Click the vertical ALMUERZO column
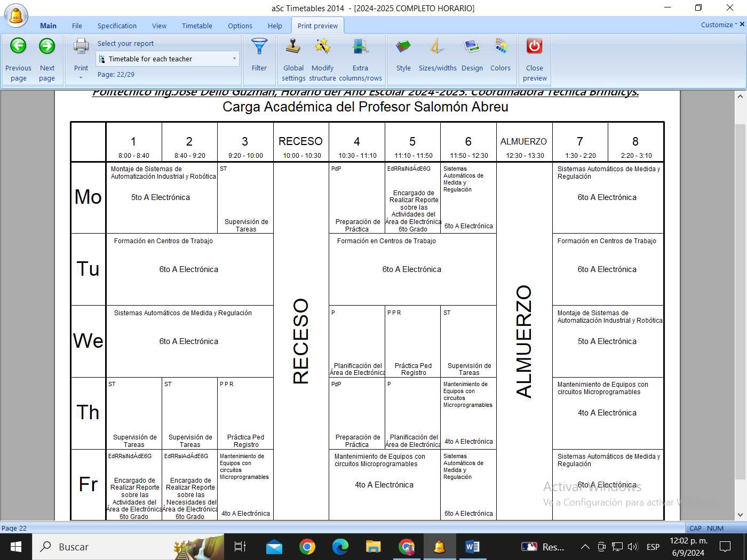 [x=524, y=341]
